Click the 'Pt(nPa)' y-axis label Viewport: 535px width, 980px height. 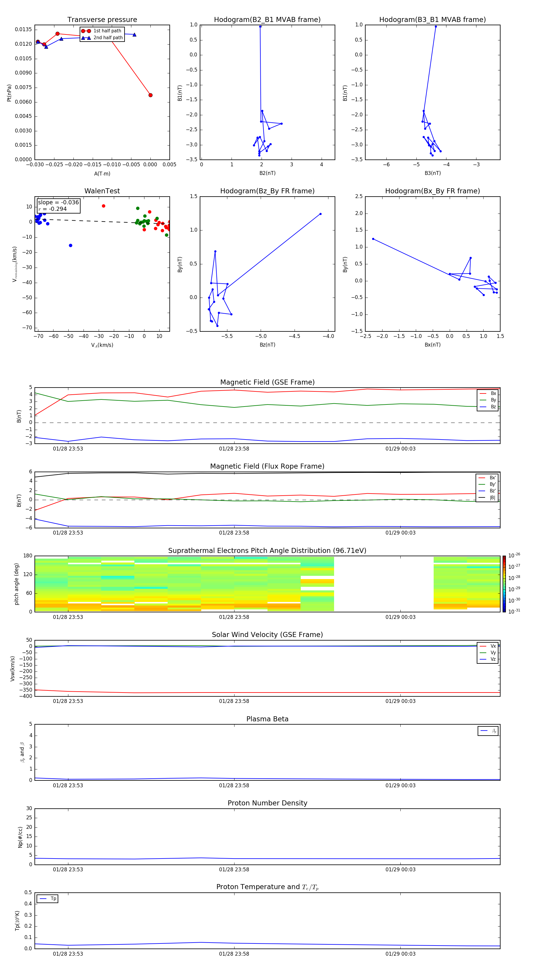click(x=9, y=93)
